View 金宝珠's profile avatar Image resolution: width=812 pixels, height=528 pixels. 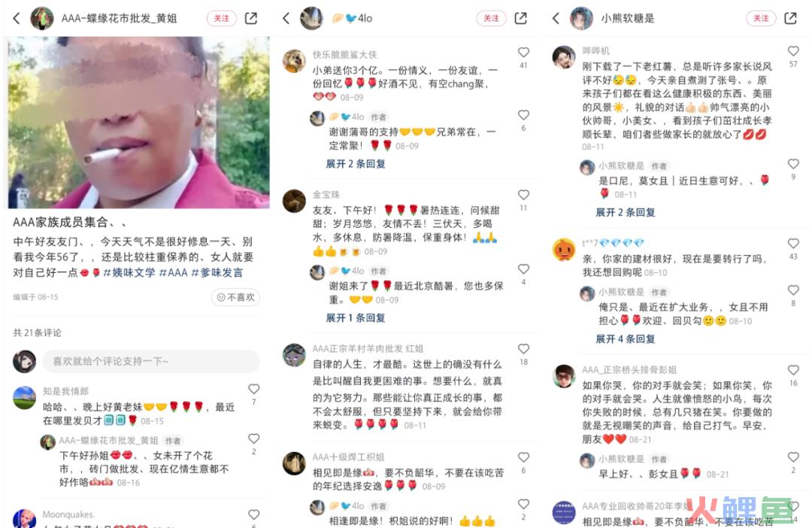tap(294, 201)
